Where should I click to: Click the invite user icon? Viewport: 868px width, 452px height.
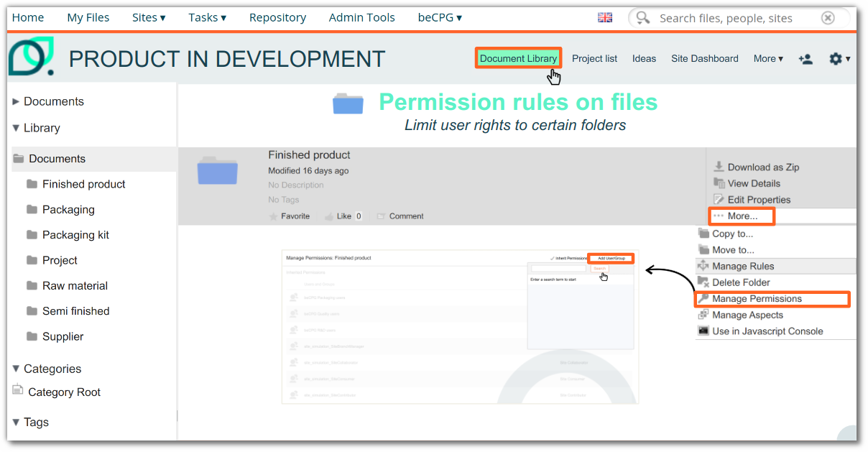click(805, 59)
